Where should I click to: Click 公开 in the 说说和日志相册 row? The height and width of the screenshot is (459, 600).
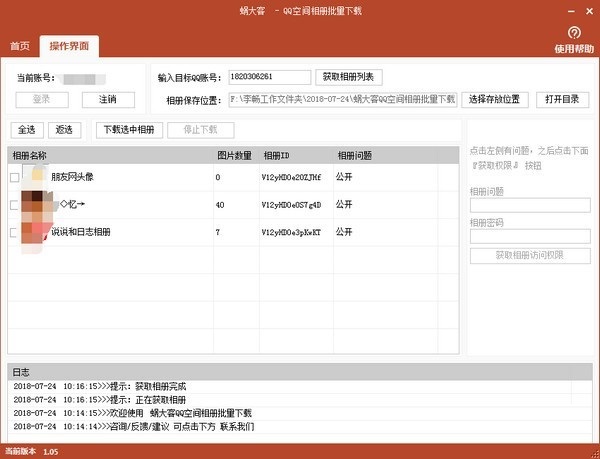pos(344,232)
